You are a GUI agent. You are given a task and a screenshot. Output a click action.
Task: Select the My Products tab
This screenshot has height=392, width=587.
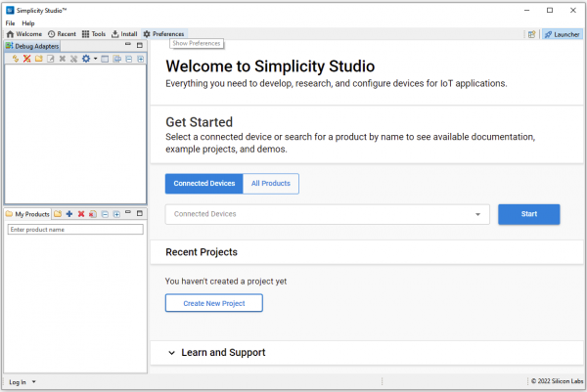click(27, 214)
